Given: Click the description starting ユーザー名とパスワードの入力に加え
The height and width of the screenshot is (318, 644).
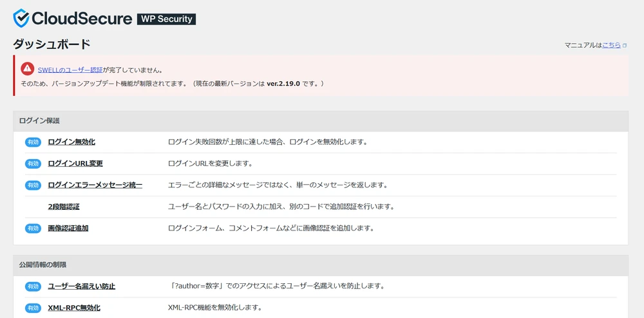Looking at the screenshot, I should tap(281, 207).
